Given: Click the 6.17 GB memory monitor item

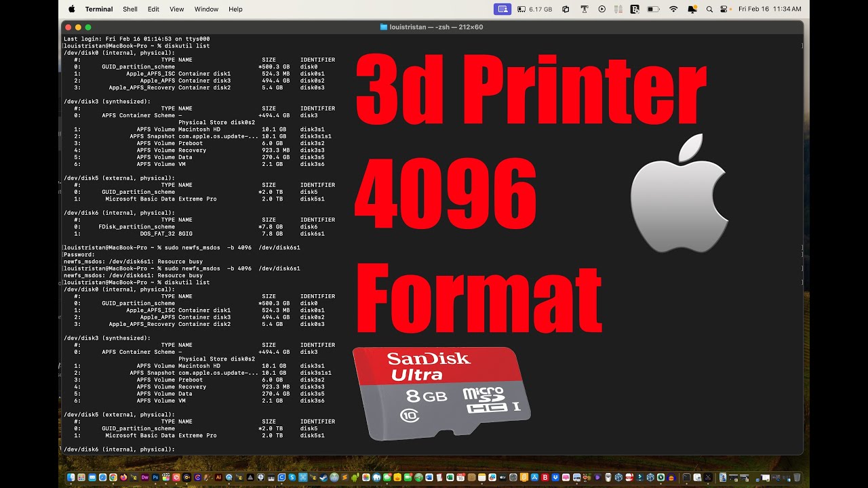Looking at the screenshot, I should pos(534,9).
